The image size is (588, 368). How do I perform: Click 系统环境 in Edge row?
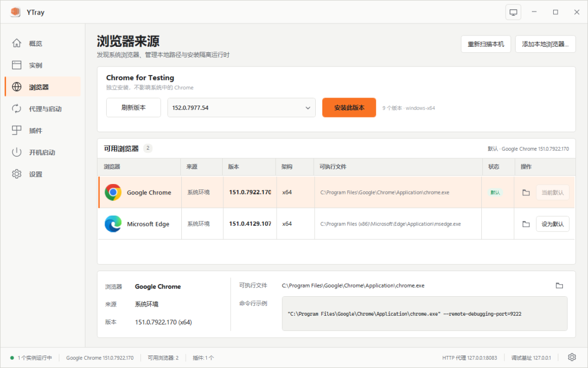click(198, 224)
